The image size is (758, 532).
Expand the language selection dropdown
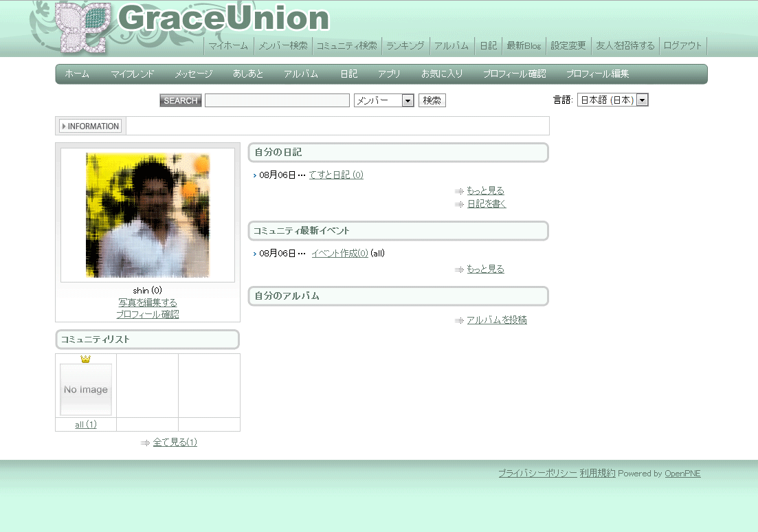pyautogui.click(x=612, y=100)
